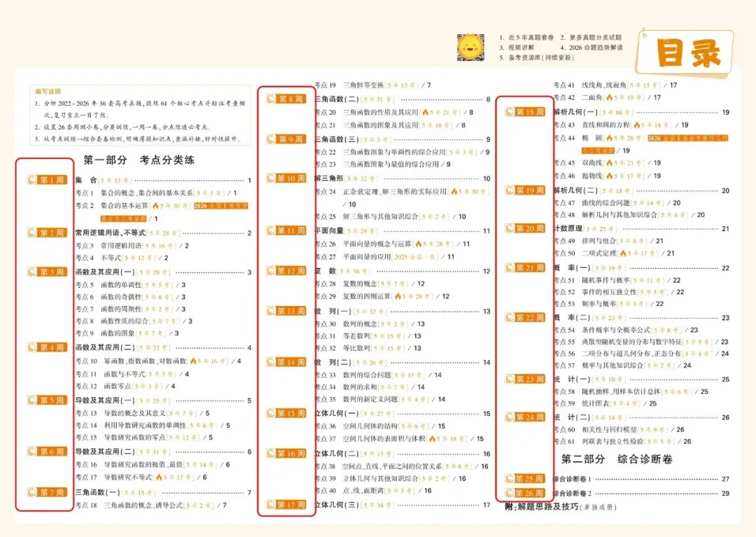Image resolution: width=756 pixels, height=537 pixels.
Task: Click the 编写说明 heading
Action: pos(48,91)
